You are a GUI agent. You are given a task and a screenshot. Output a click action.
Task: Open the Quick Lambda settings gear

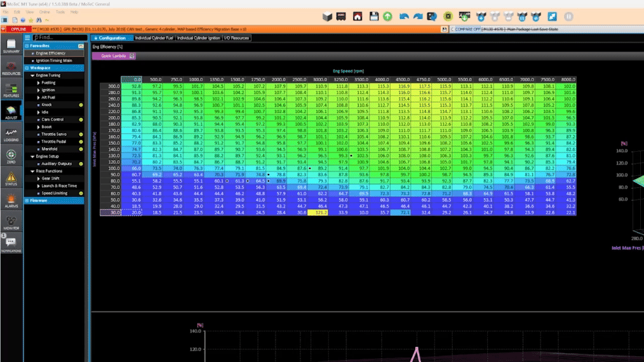tap(132, 56)
